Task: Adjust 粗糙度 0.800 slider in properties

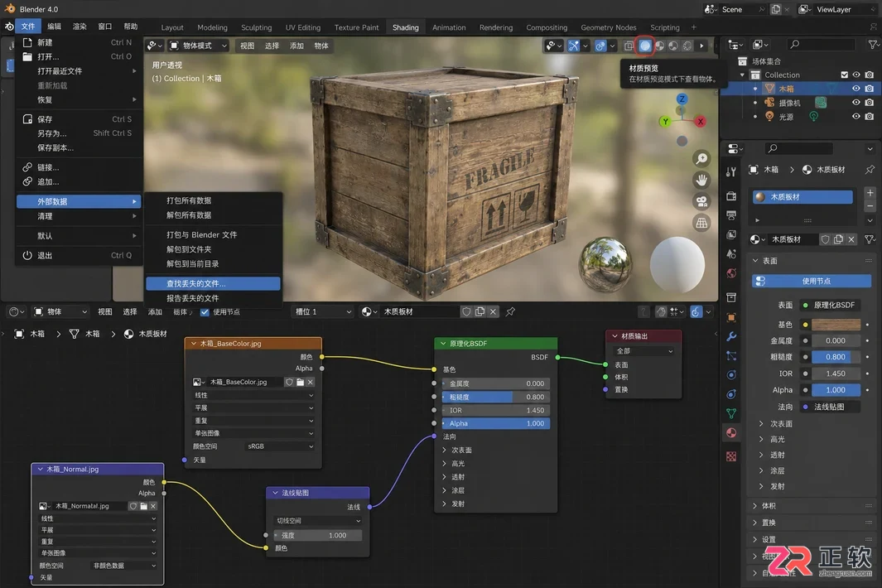Action: tap(836, 357)
